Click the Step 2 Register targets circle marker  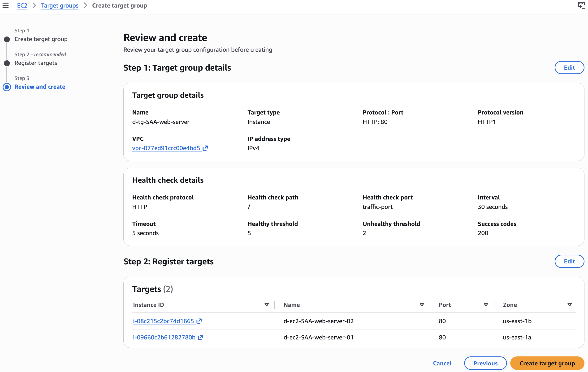pyautogui.click(x=7, y=63)
